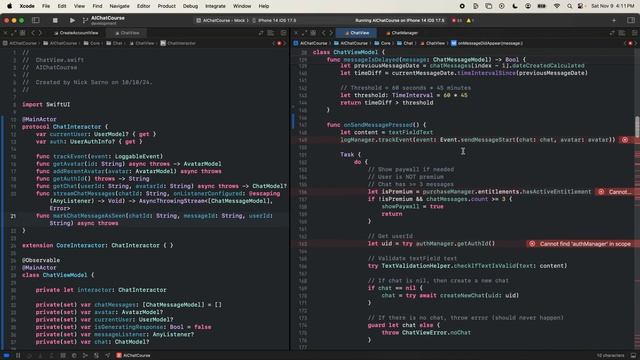Go forward in the left editor history
640x360 pixels.
(x=40, y=33)
